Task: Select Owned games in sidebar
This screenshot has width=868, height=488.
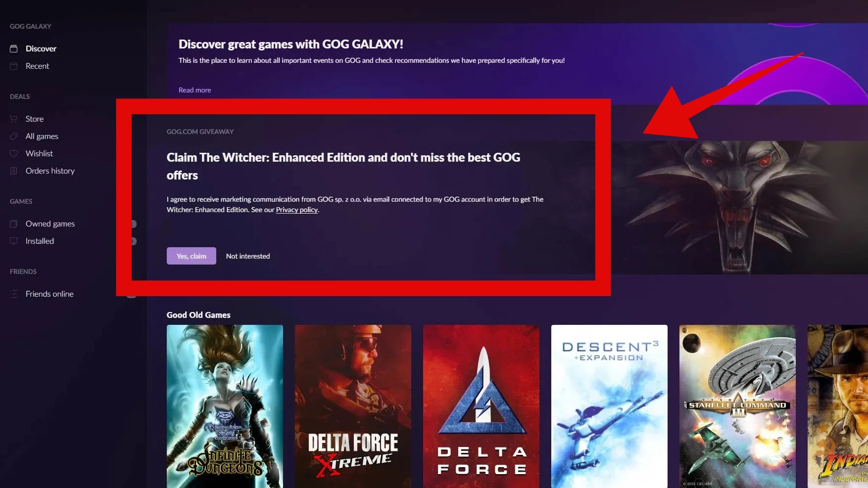Action: [50, 223]
